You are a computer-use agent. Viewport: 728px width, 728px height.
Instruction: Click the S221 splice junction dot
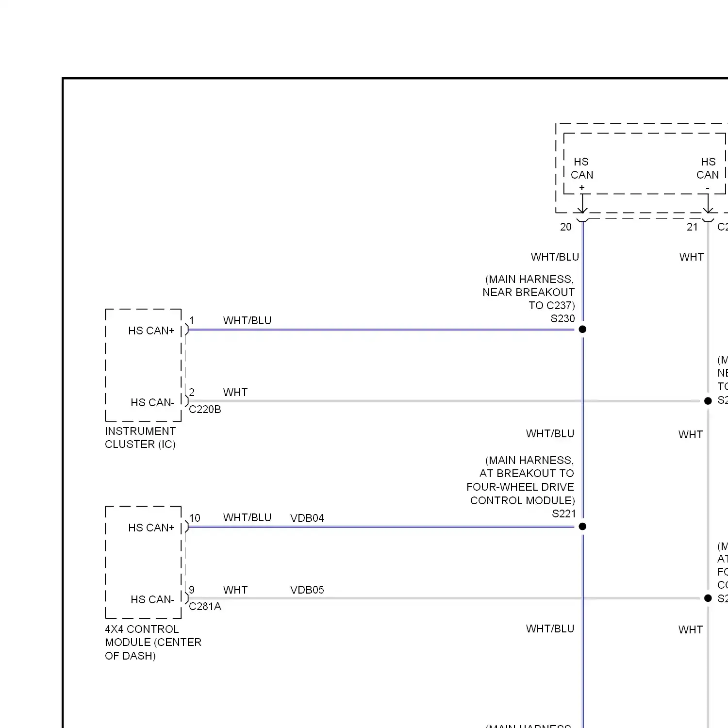pyautogui.click(x=582, y=527)
